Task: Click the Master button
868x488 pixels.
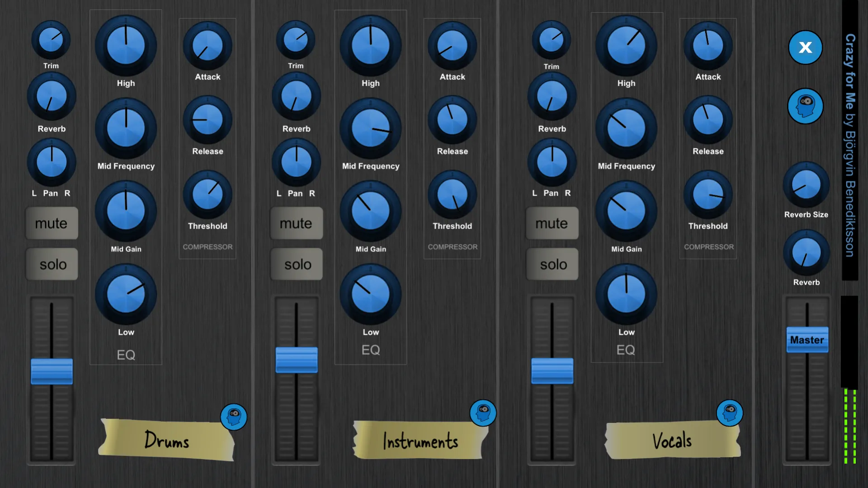Action: coord(807,340)
